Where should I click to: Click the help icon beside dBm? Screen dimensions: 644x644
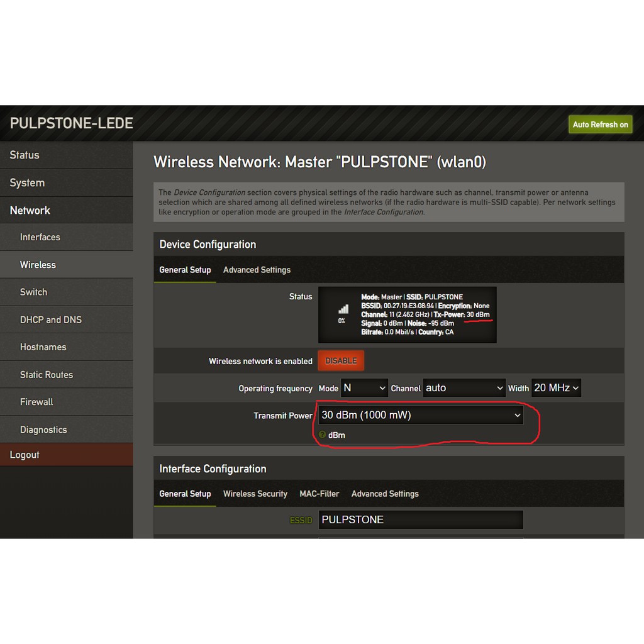click(323, 435)
